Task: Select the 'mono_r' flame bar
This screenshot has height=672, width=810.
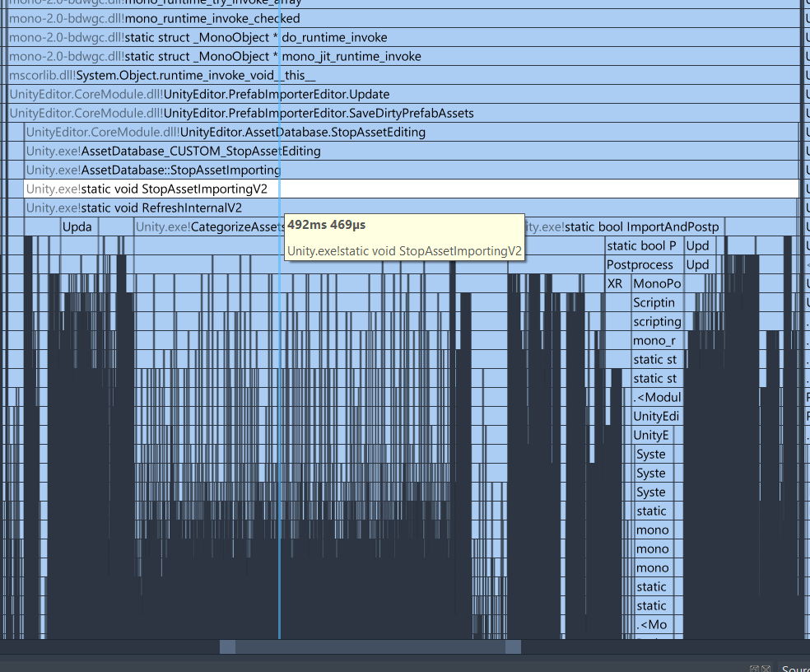Action: 658,341
